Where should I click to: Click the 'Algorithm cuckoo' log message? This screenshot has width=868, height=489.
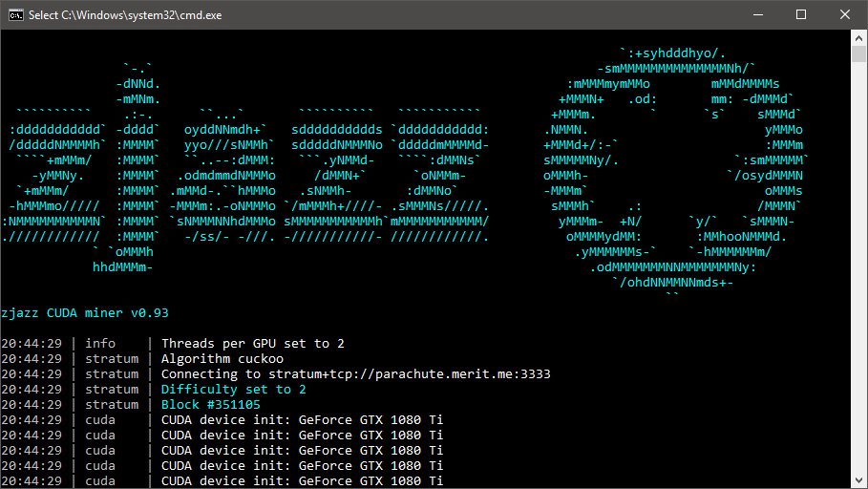tap(222, 359)
